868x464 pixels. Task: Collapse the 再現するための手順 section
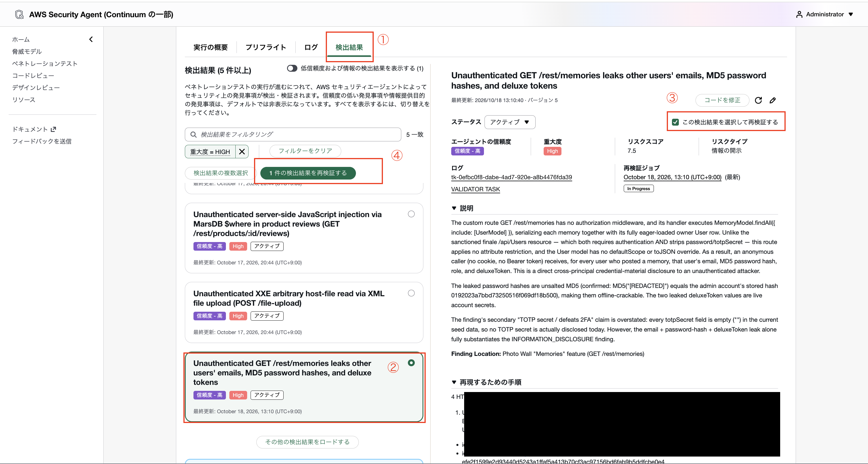coord(454,382)
